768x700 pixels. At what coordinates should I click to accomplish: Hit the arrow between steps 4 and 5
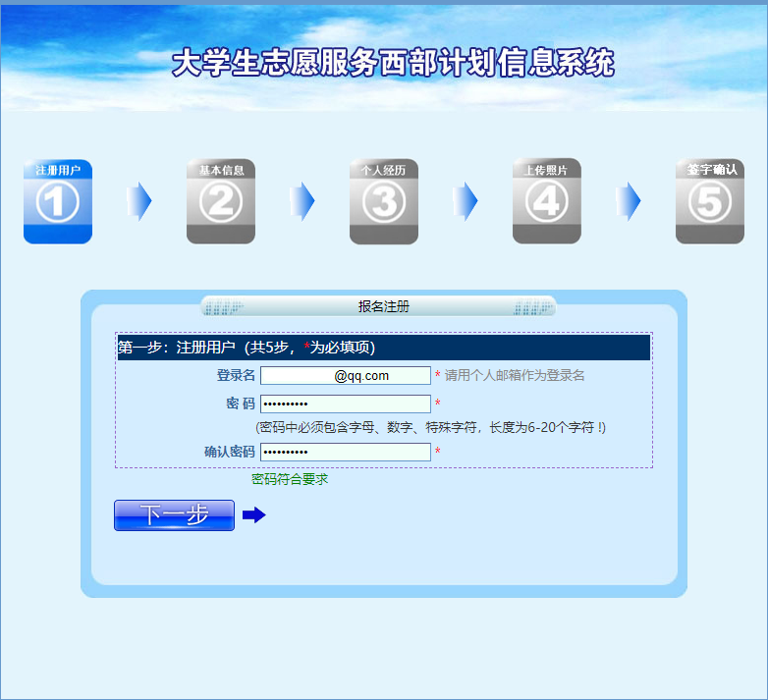tap(629, 201)
